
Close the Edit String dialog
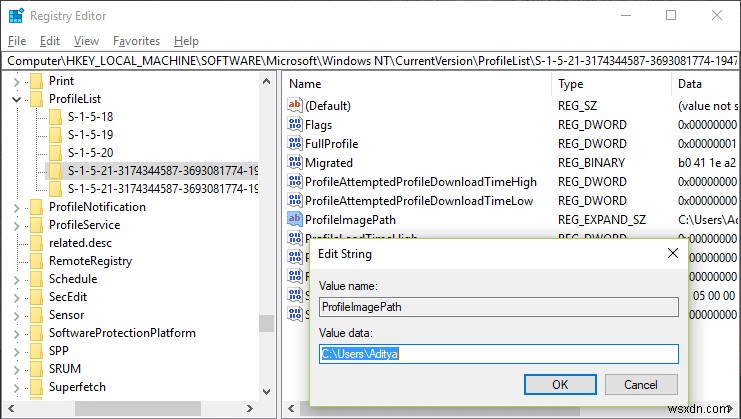click(672, 254)
